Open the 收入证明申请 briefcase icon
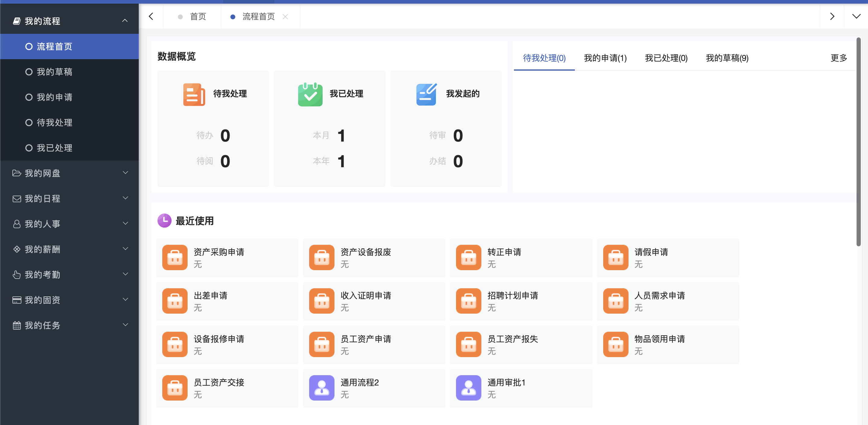Image resolution: width=868 pixels, height=425 pixels. (x=322, y=301)
